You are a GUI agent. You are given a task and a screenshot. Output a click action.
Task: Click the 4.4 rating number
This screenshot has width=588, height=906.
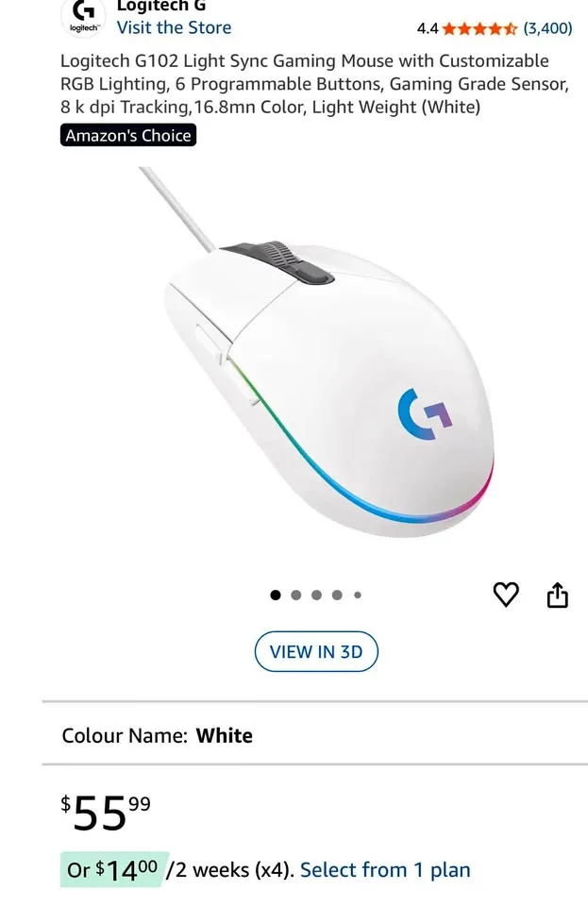point(428,28)
